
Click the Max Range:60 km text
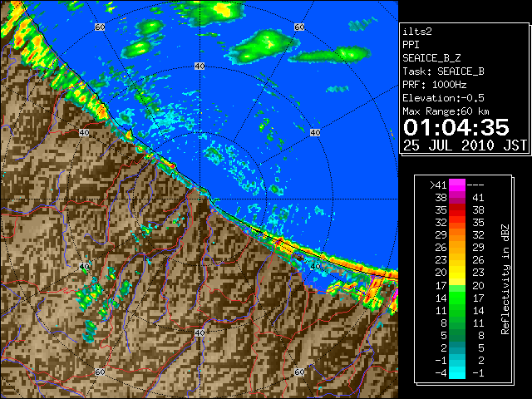click(446, 111)
